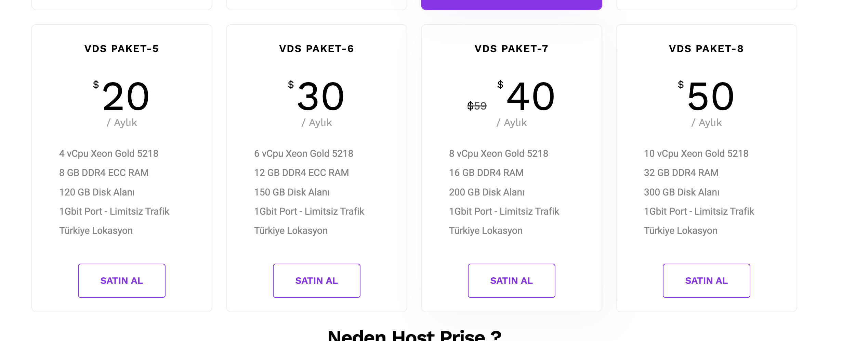Viewport: 868px width, 341px height.
Task: Select the VDS PAKET-8 title
Action: [706, 49]
